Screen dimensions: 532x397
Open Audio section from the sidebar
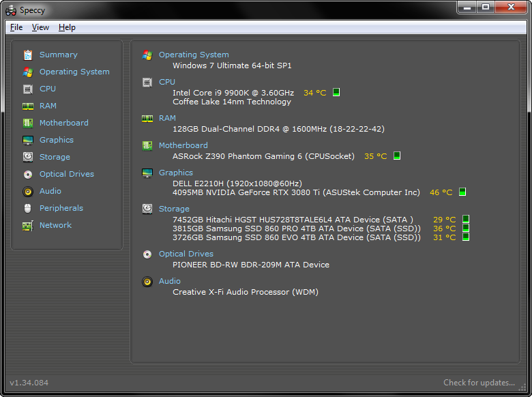50,191
